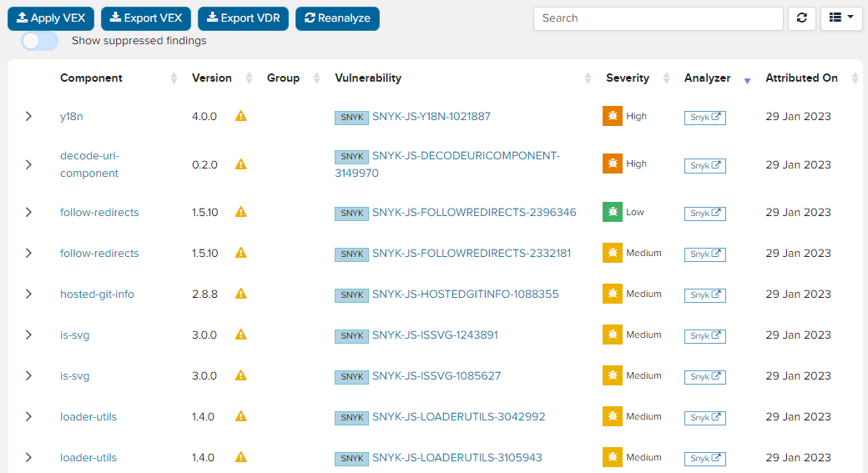This screenshot has width=868, height=473.
Task: Click Medium severity icon for hosted-git-info
Action: point(613,294)
